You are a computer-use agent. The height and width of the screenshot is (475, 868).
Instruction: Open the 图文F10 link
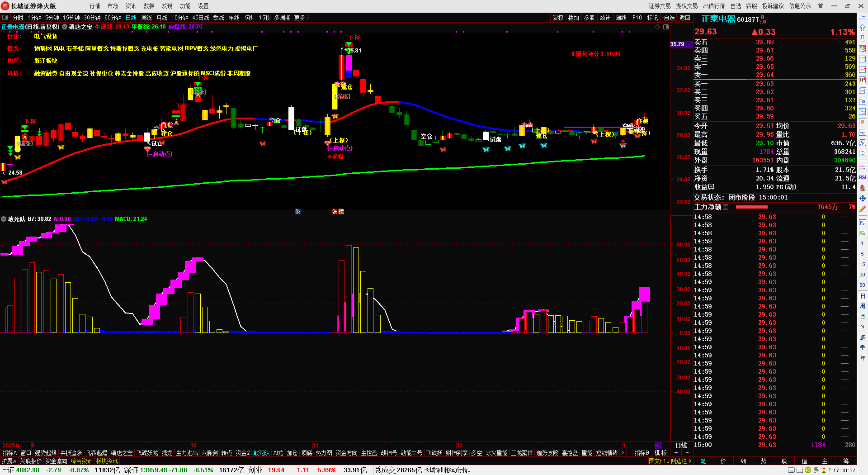click(659, 461)
